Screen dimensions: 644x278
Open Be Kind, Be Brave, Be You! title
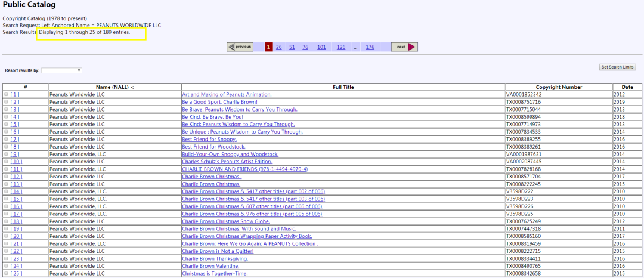[213, 117]
